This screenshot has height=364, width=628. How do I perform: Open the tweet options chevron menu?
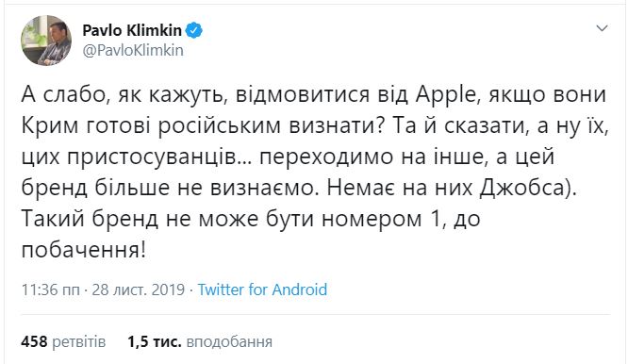tap(602, 28)
